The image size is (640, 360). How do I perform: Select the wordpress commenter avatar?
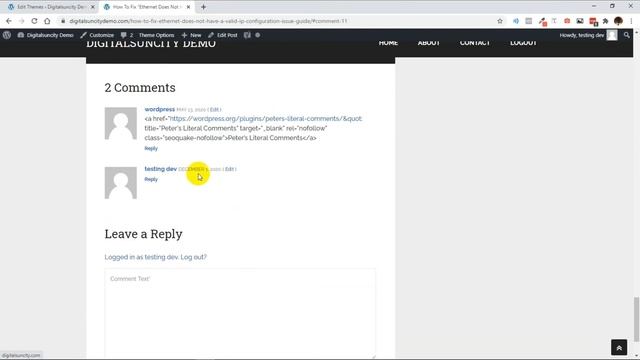click(121, 123)
